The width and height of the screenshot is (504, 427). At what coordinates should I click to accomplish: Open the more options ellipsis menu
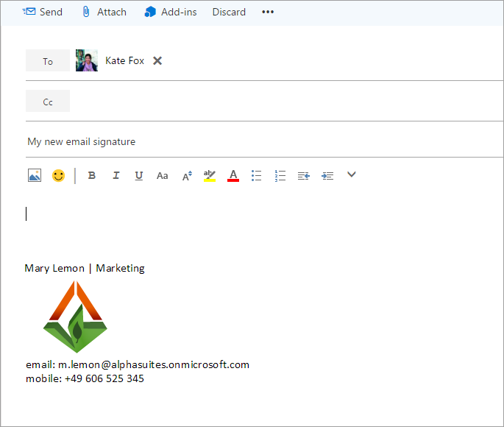pyautogui.click(x=267, y=12)
